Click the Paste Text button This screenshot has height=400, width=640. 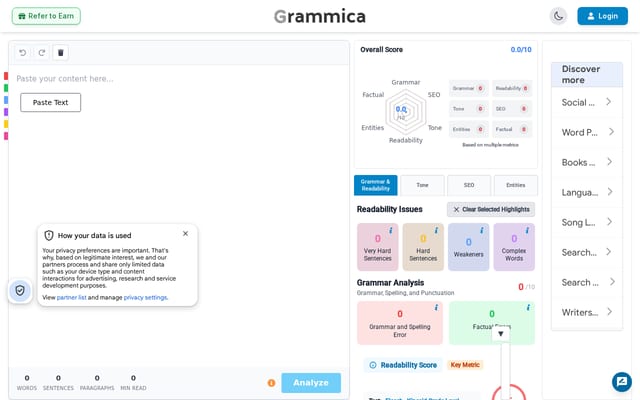pos(51,102)
